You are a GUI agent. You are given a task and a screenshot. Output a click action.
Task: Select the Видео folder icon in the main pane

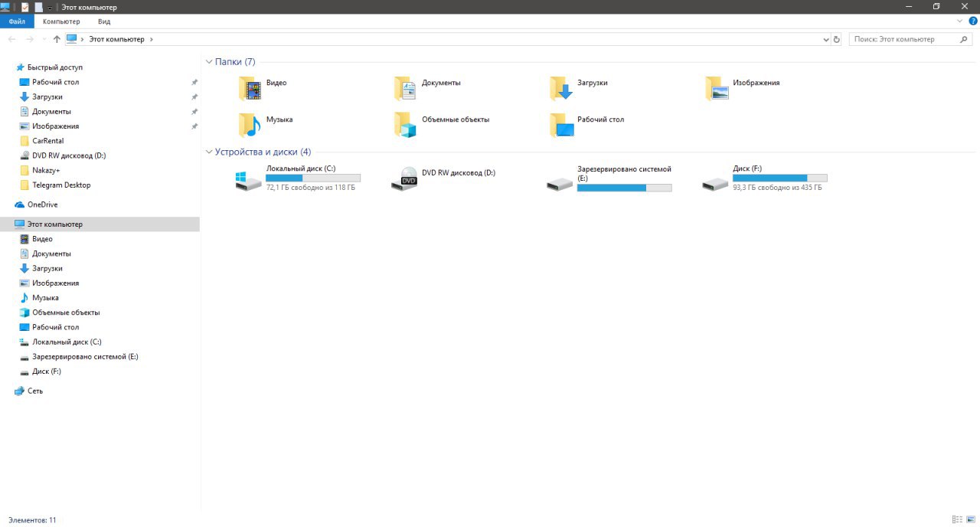250,89
